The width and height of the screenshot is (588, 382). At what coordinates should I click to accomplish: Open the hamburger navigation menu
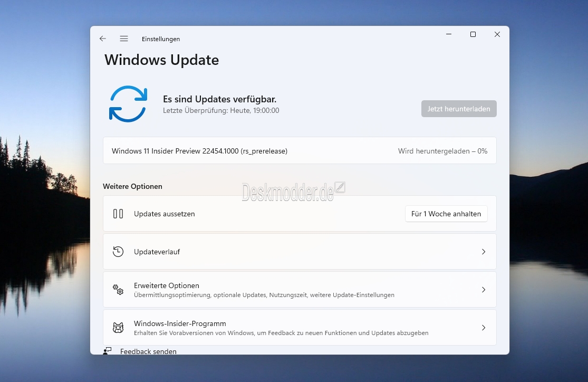point(124,39)
